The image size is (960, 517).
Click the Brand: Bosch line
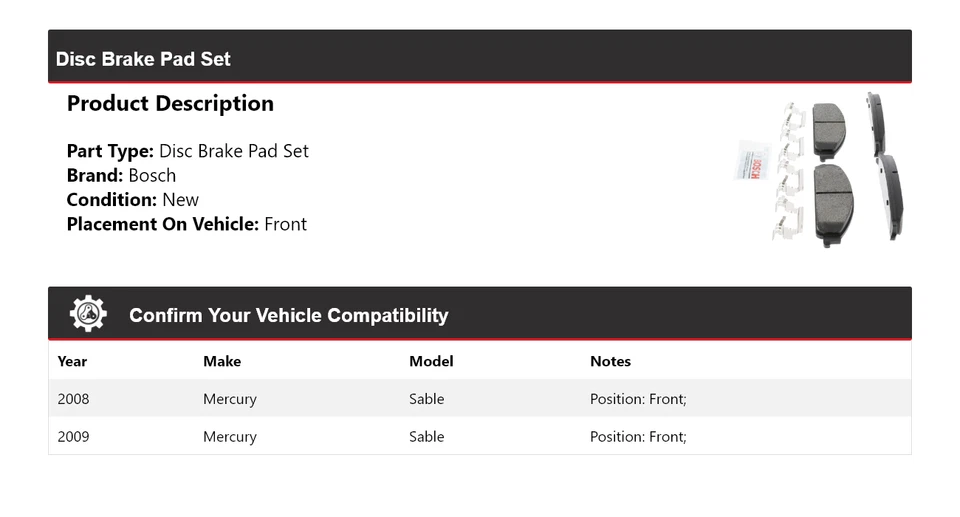(x=121, y=175)
